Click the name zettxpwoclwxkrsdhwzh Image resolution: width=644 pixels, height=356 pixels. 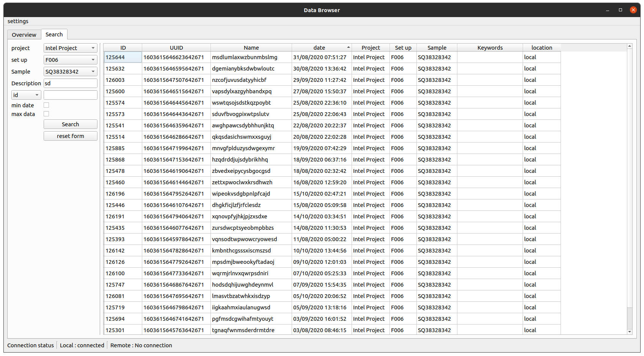click(251, 182)
